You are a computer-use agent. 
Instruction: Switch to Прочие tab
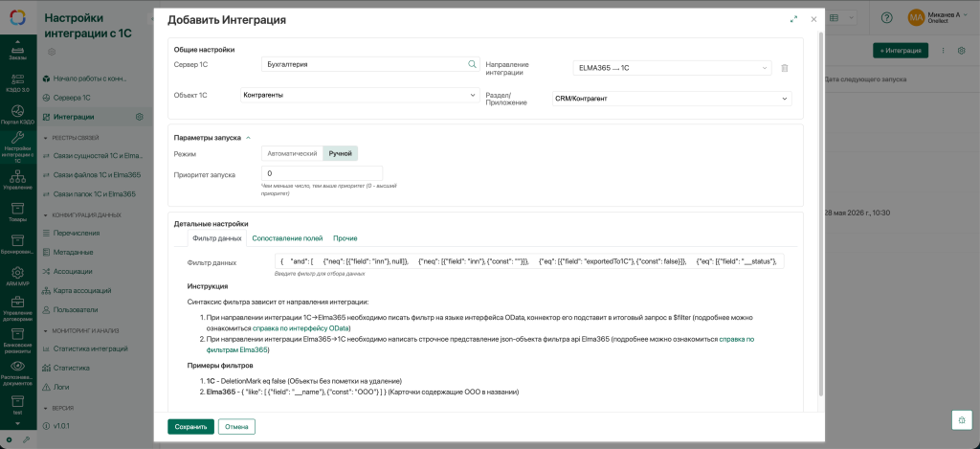pos(345,238)
